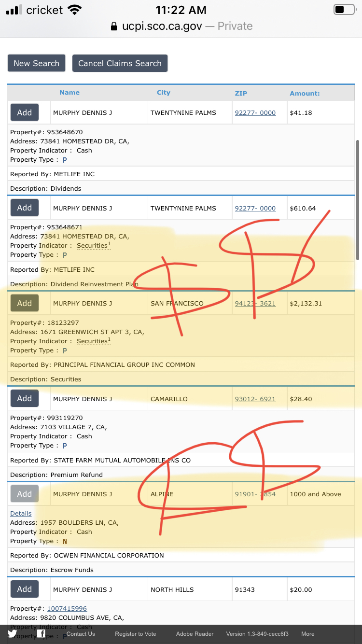Open the Contact Us footer link
This screenshot has width=362, height=644.
pos(81,634)
